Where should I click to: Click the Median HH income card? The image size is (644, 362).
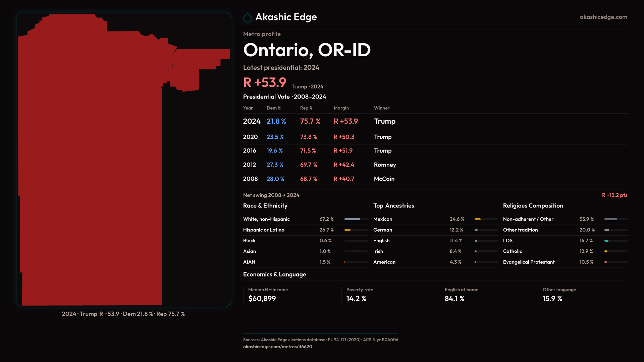point(268,294)
